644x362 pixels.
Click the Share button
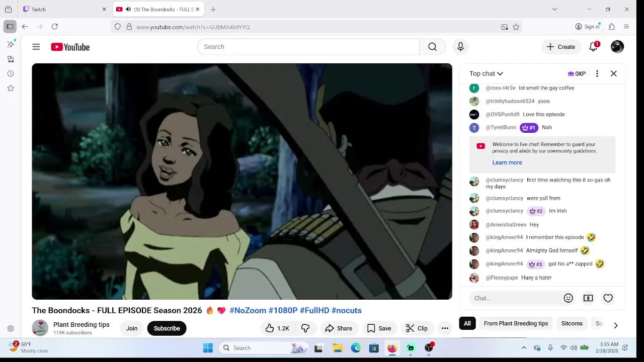tap(339, 328)
